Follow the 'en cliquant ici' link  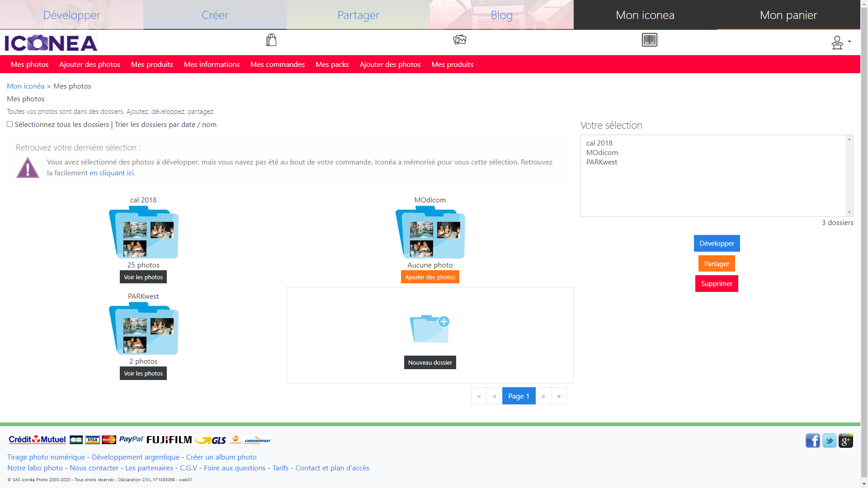pyautogui.click(x=112, y=173)
